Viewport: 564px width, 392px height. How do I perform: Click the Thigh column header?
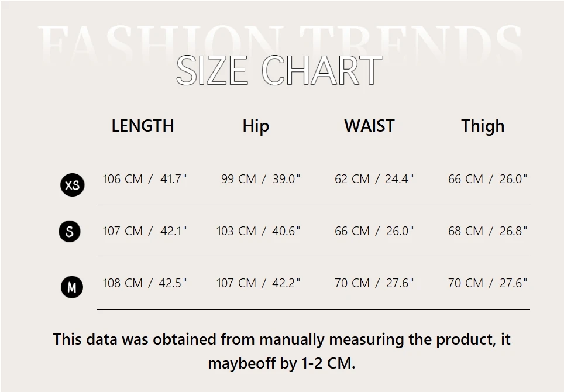pyautogui.click(x=483, y=126)
